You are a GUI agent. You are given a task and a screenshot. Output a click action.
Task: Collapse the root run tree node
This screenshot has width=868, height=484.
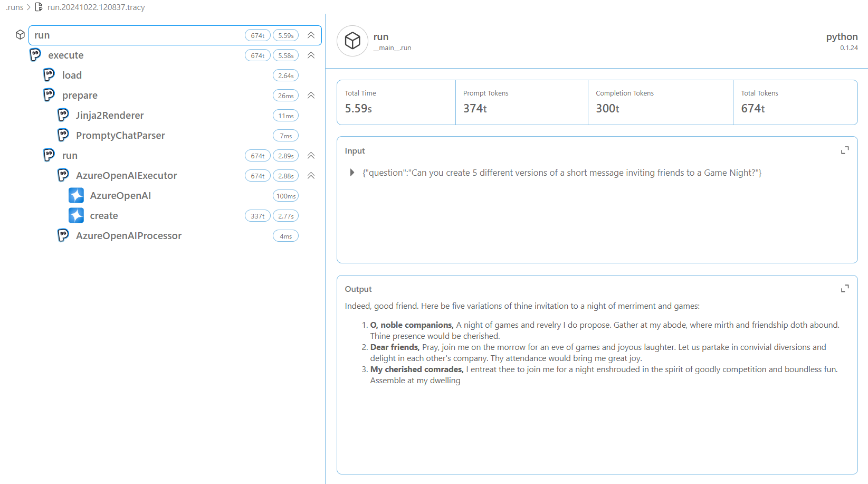click(311, 35)
